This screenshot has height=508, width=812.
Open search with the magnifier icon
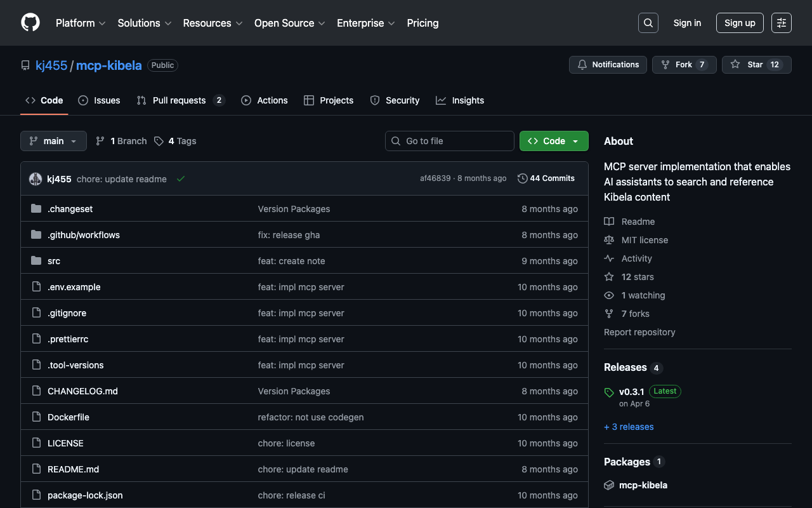pyautogui.click(x=648, y=23)
